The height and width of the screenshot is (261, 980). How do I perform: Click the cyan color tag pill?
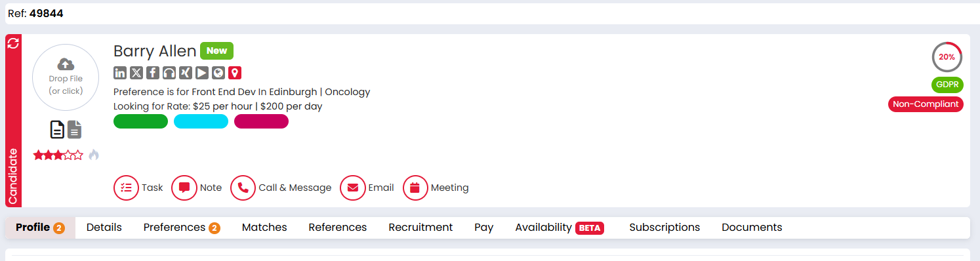click(x=201, y=121)
